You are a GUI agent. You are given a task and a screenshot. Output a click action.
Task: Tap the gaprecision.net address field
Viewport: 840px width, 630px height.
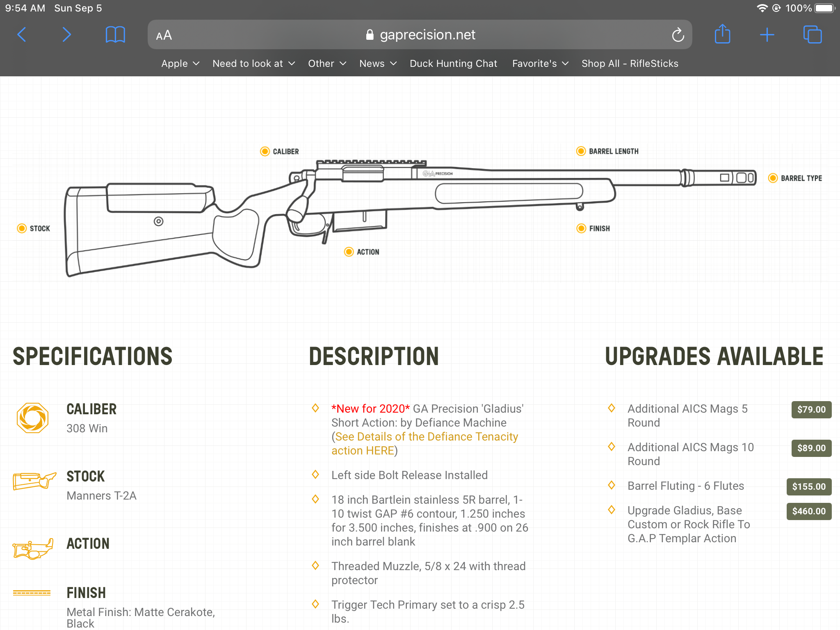click(420, 35)
